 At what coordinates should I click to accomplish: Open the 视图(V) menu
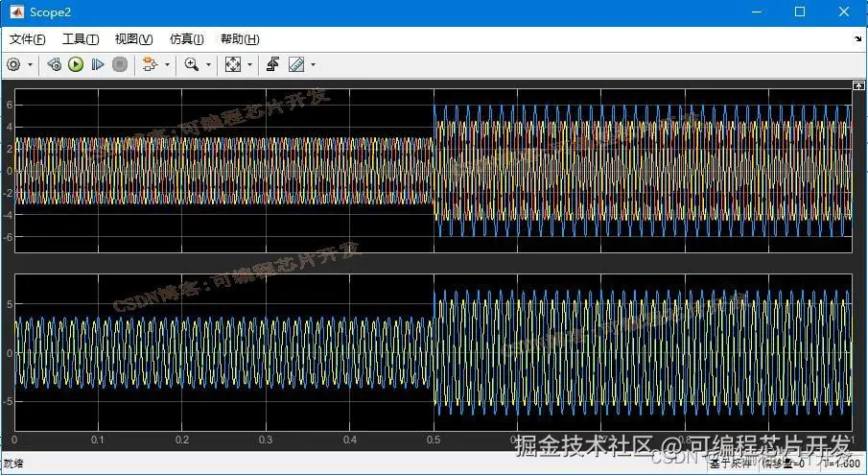[133, 39]
